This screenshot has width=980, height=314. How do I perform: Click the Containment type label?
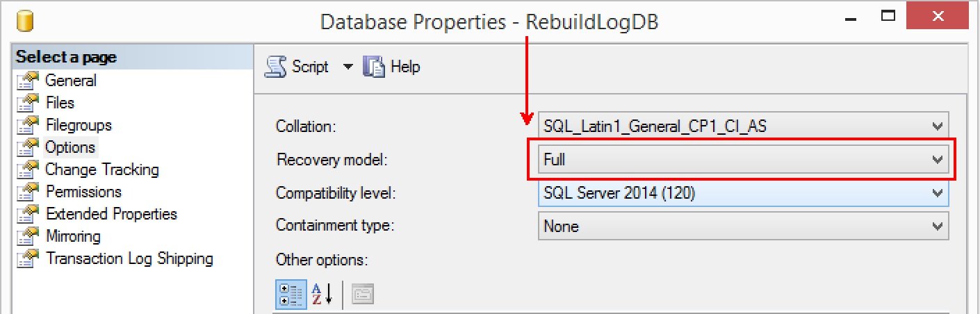tap(335, 226)
